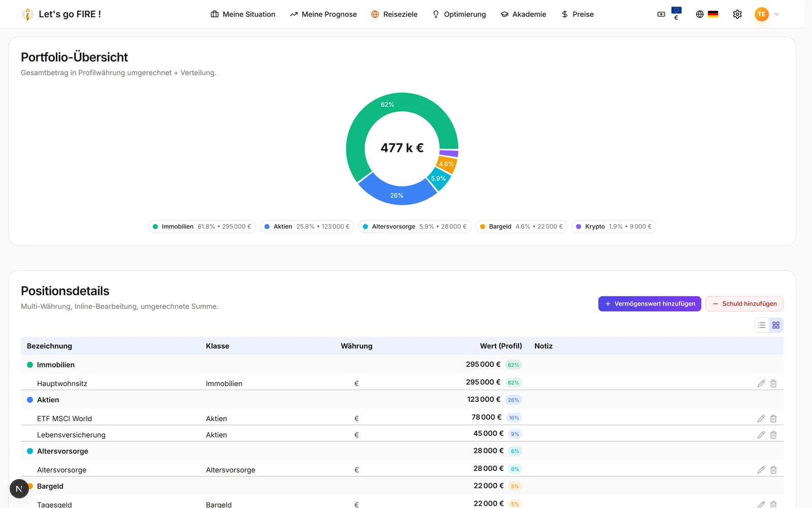Screen dimensions: 812x508
Task: Click the Notiz column header
Action: coord(544,346)
